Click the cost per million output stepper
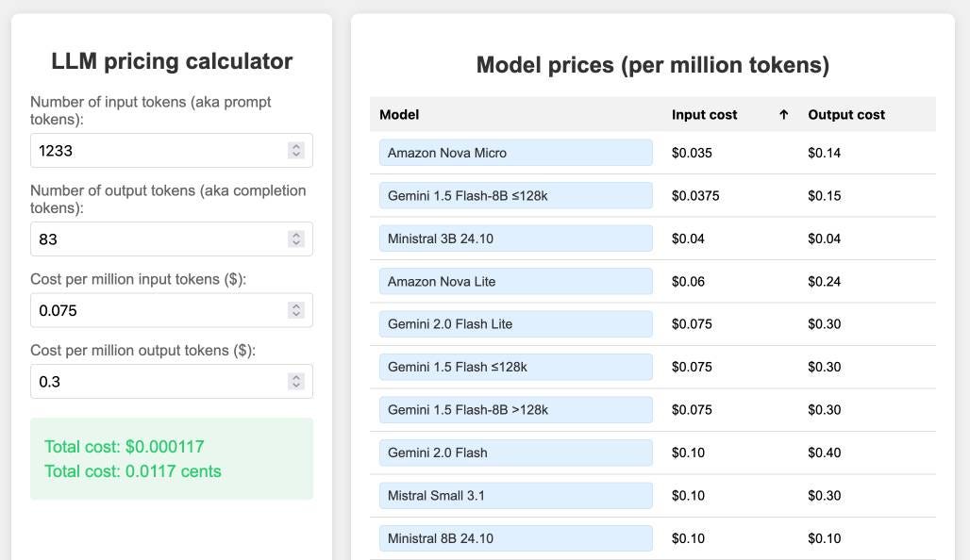 click(x=296, y=382)
